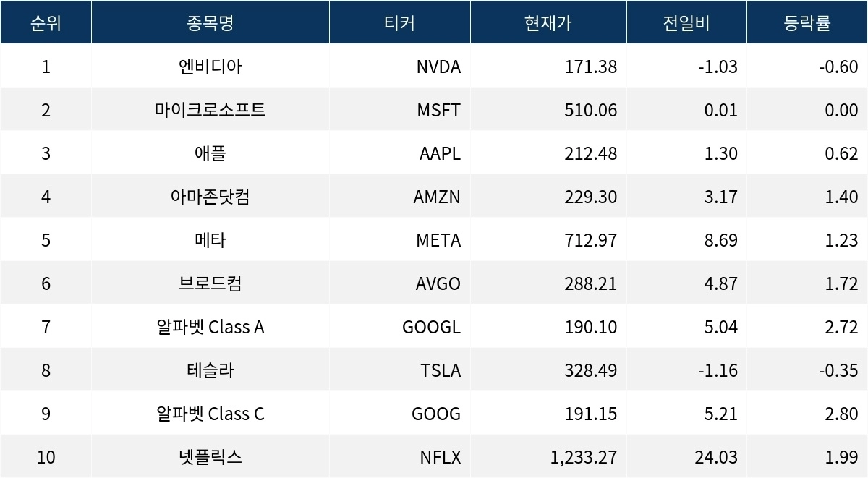Screen dimensions: 868x478
Task: Select the TSLA ticker cell
Action: pos(440,370)
